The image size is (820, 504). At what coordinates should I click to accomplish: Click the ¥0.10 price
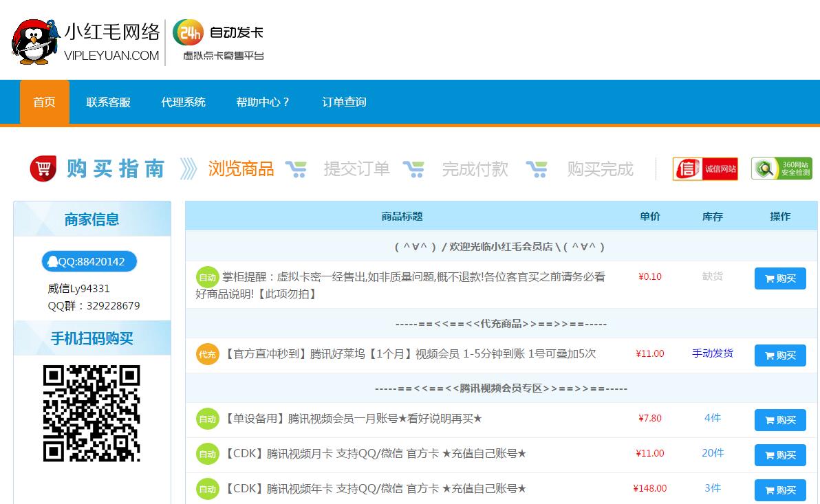click(650, 276)
